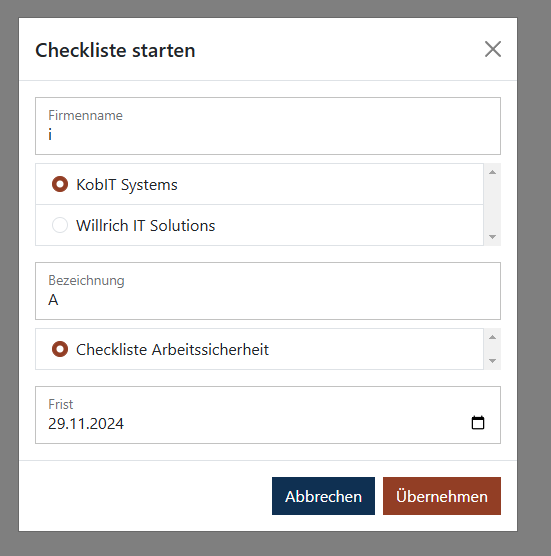
Task: Click the down arrow of the company list
Action: tap(492, 237)
